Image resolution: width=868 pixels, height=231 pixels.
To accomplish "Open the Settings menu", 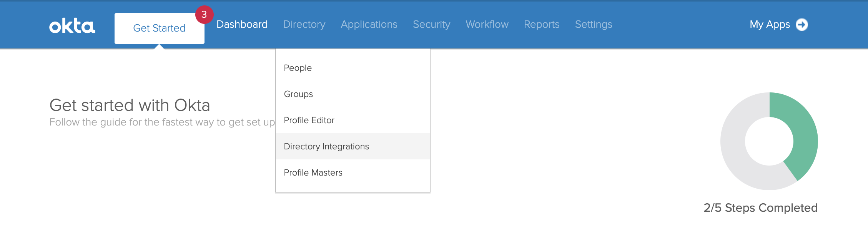I will [x=594, y=24].
